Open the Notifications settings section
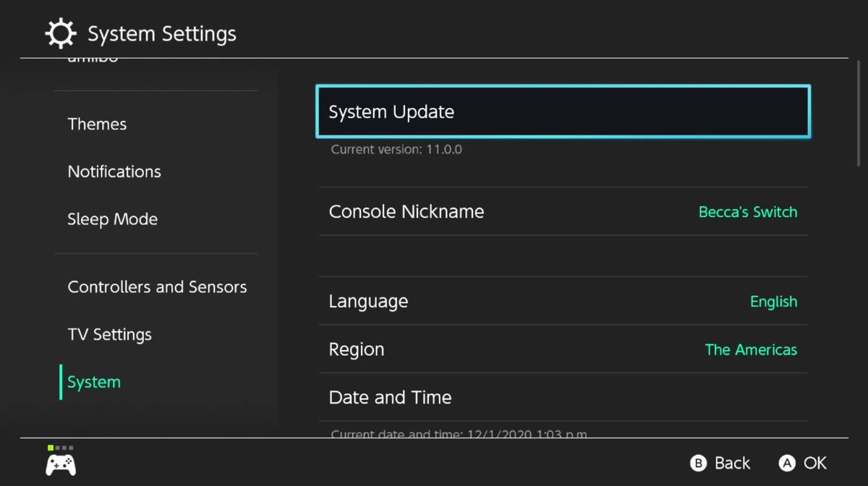The image size is (868, 486). click(x=114, y=171)
